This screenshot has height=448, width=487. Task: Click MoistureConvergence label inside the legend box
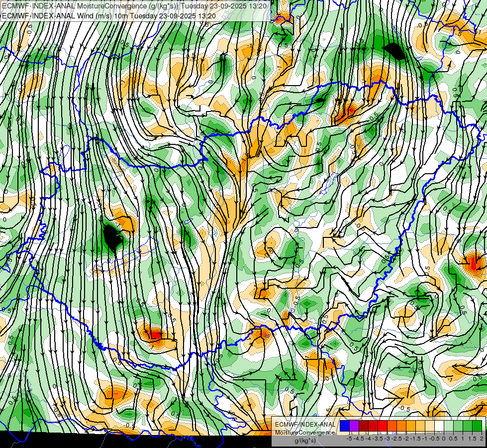coord(305,433)
